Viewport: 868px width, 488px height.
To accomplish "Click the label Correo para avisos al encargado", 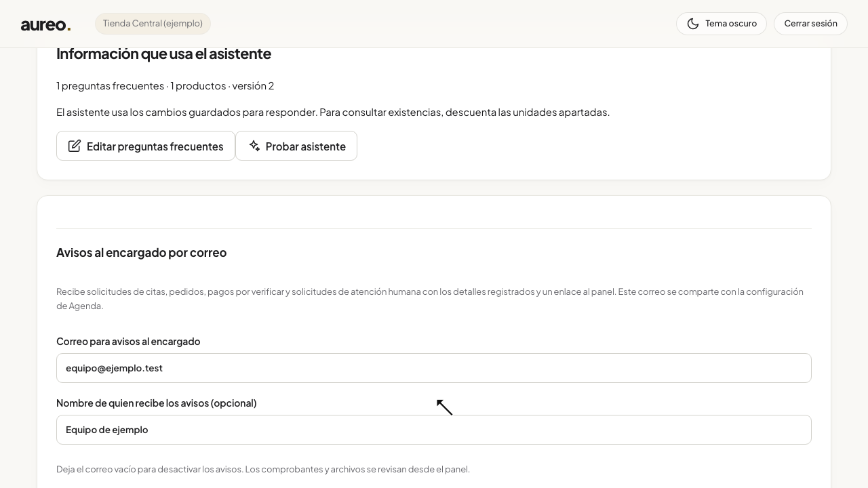I will [x=128, y=342].
